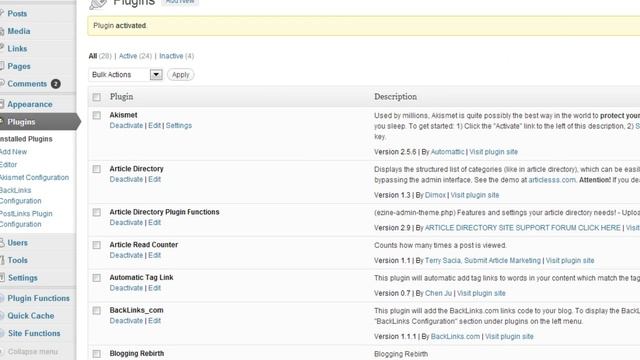
Task: Deactivate the BackLinks_com plugin
Action: pyautogui.click(x=126, y=321)
